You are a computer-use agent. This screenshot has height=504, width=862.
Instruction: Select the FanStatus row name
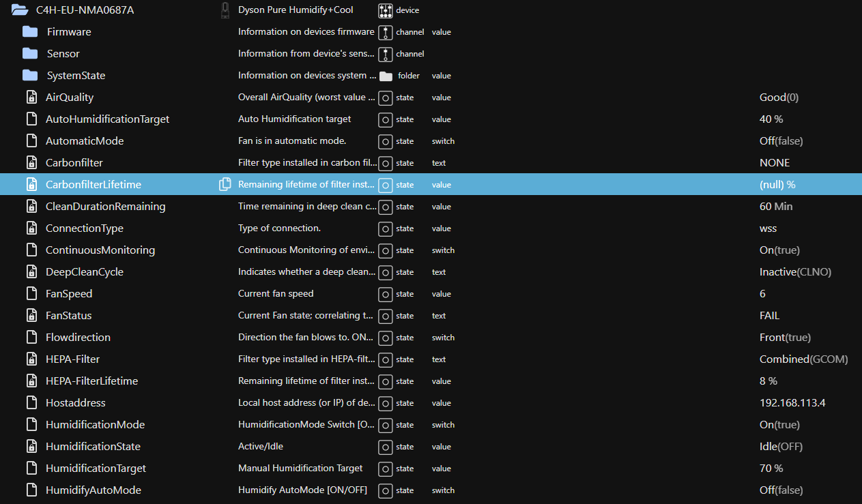tap(69, 316)
